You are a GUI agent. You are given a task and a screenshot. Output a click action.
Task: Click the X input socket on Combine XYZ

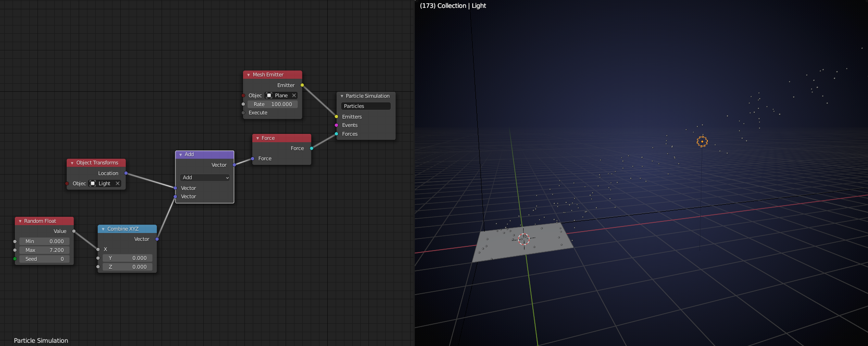98,249
